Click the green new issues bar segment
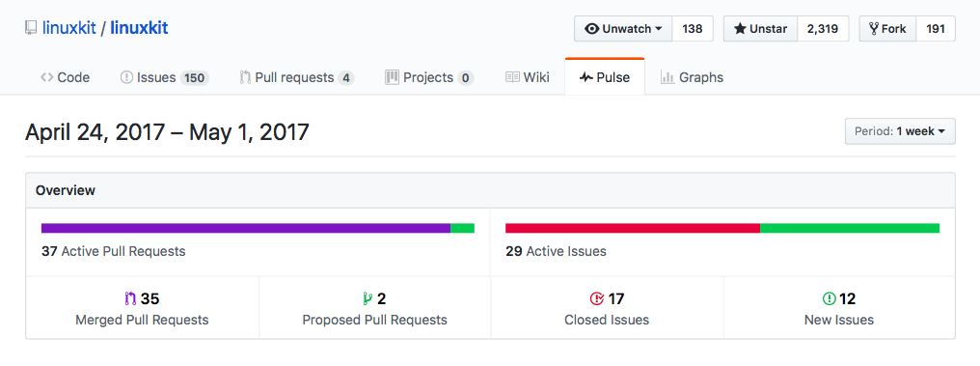The height and width of the screenshot is (366, 980). (850, 228)
